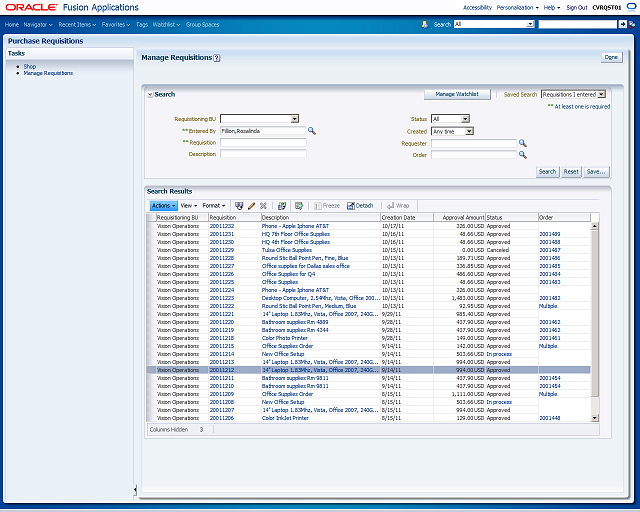The width and height of the screenshot is (640, 512).
Task: Open the Help menu at top
Action: (552, 7)
